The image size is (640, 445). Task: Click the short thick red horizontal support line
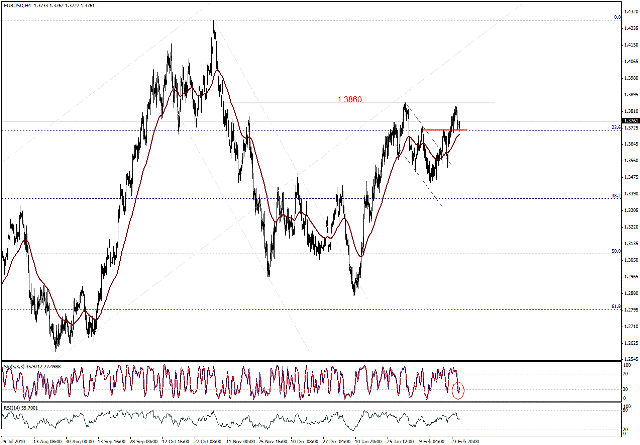coord(443,130)
